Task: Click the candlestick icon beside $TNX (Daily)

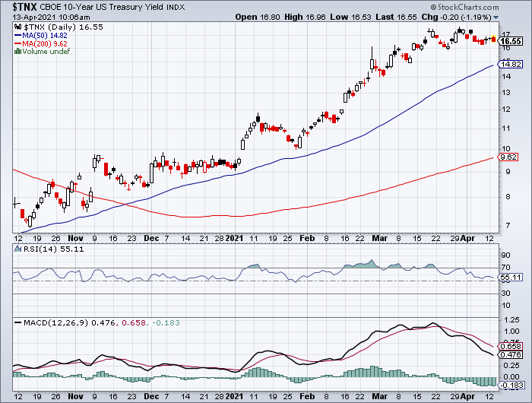Action: [x=17, y=27]
